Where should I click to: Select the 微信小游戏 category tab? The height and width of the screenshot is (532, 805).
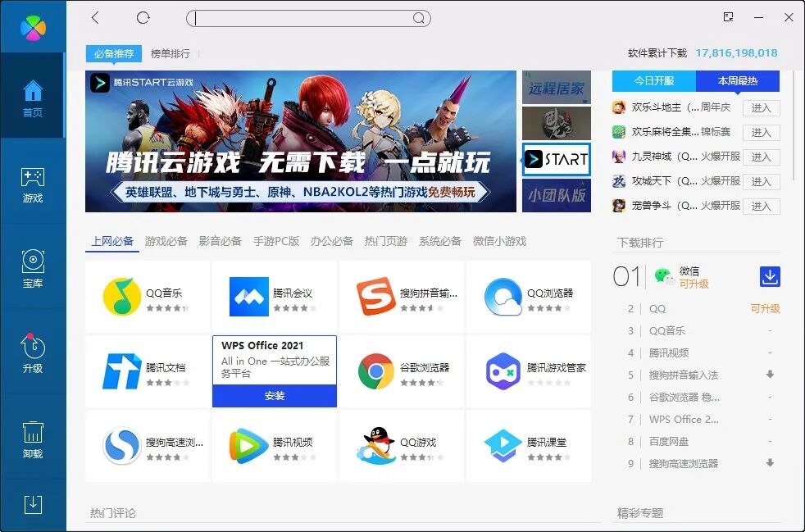pos(499,241)
